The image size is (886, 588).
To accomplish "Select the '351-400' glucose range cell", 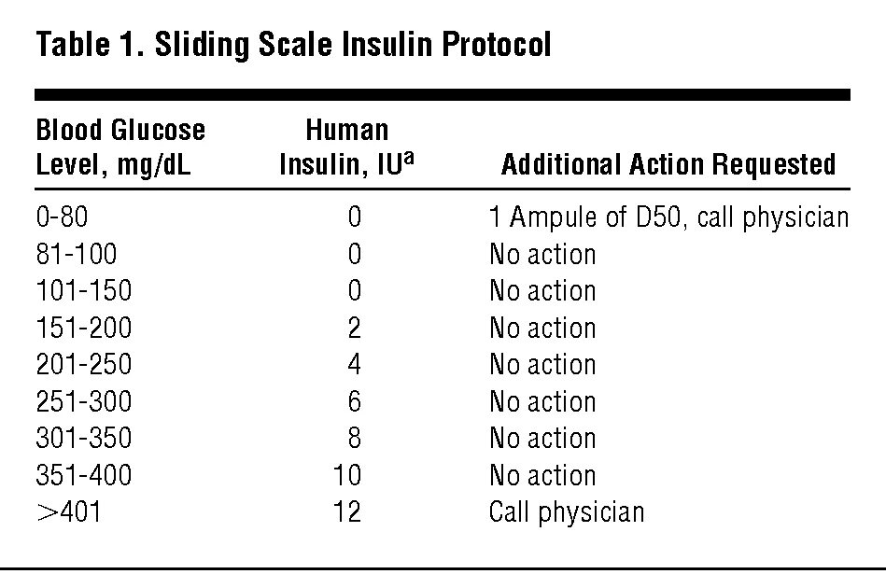I will tap(84, 475).
